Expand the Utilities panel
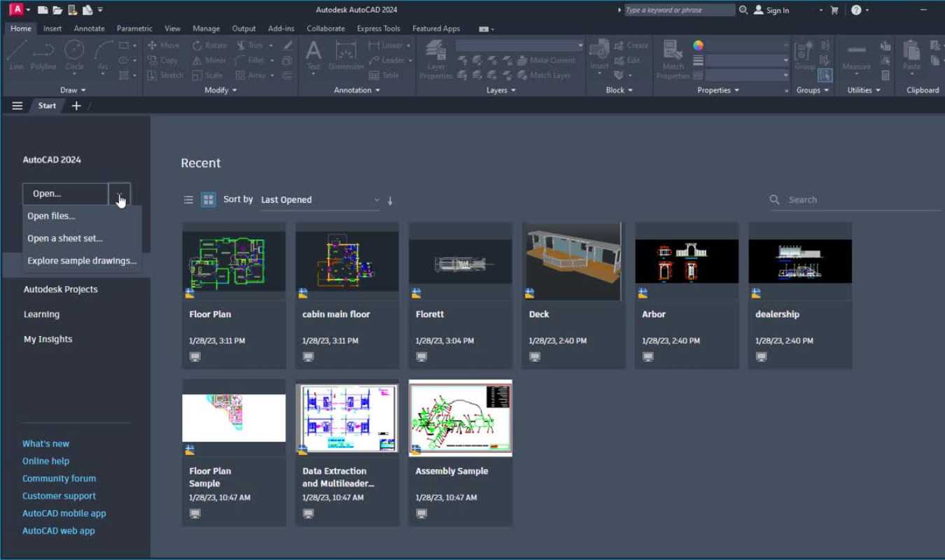The height and width of the screenshot is (560, 945). [864, 90]
